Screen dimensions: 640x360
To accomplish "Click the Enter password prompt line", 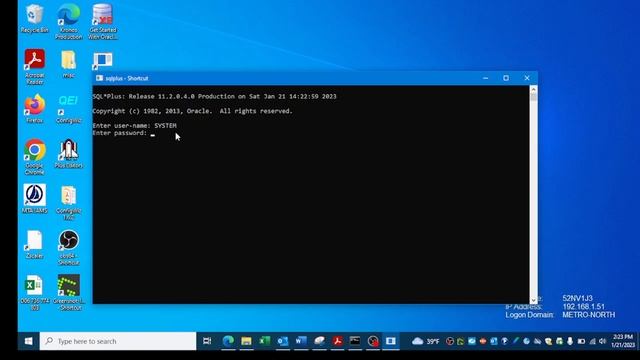I will [123, 133].
